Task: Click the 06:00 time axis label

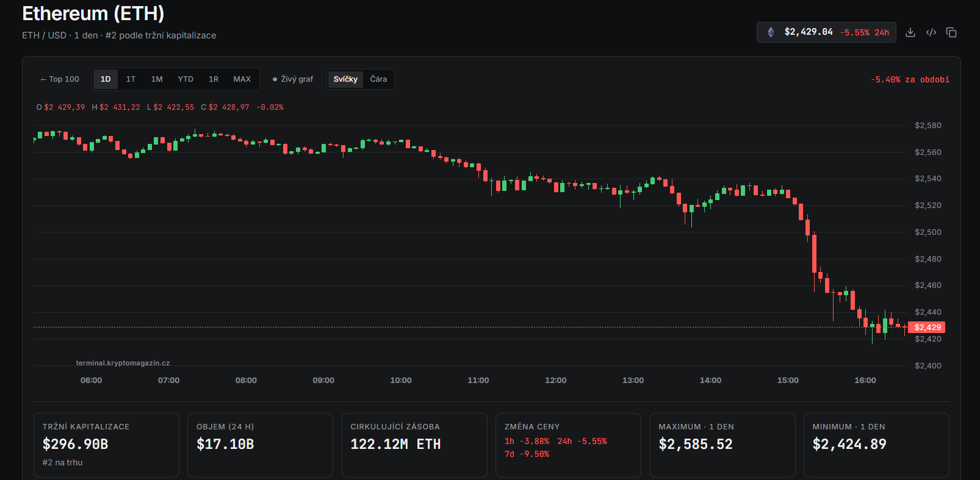Action: pyautogui.click(x=92, y=381)
